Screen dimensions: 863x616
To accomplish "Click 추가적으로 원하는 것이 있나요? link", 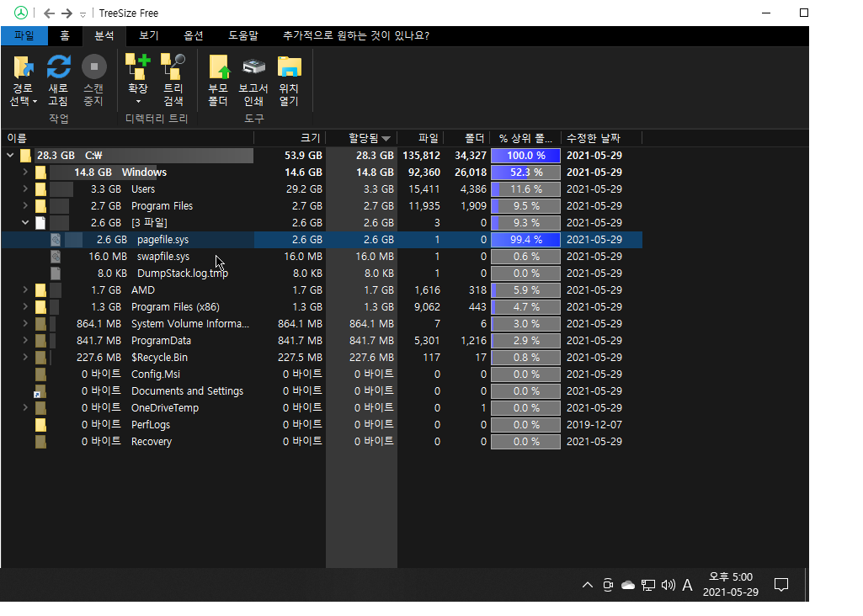I will coord(355,35).
